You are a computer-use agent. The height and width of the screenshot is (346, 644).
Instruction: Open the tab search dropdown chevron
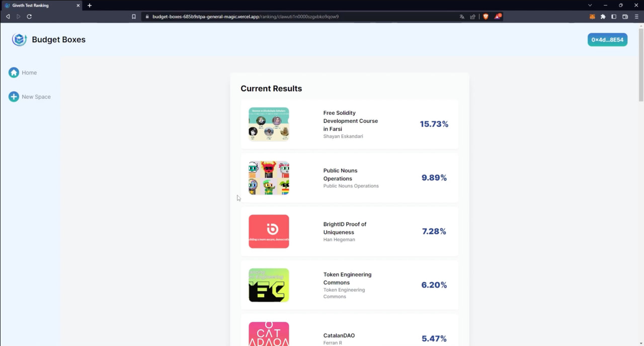[590, 5]
